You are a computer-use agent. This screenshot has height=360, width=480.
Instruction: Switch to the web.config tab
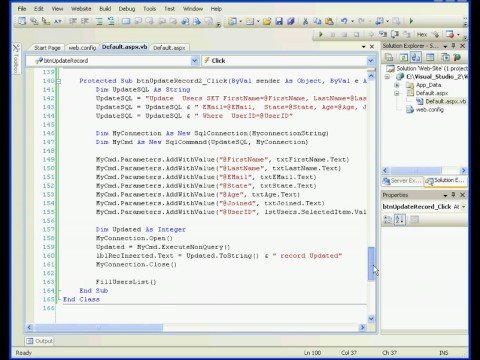pyautogui.click(x=82, y=48)
